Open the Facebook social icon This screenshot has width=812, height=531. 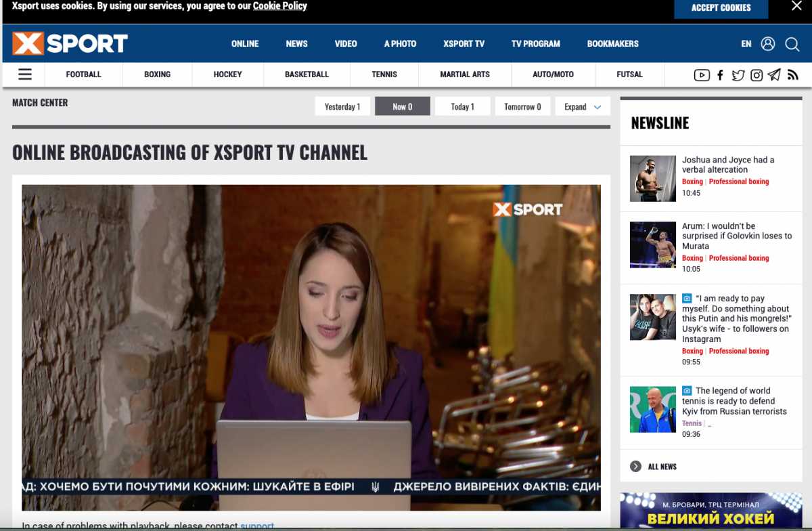click(720, 75)
